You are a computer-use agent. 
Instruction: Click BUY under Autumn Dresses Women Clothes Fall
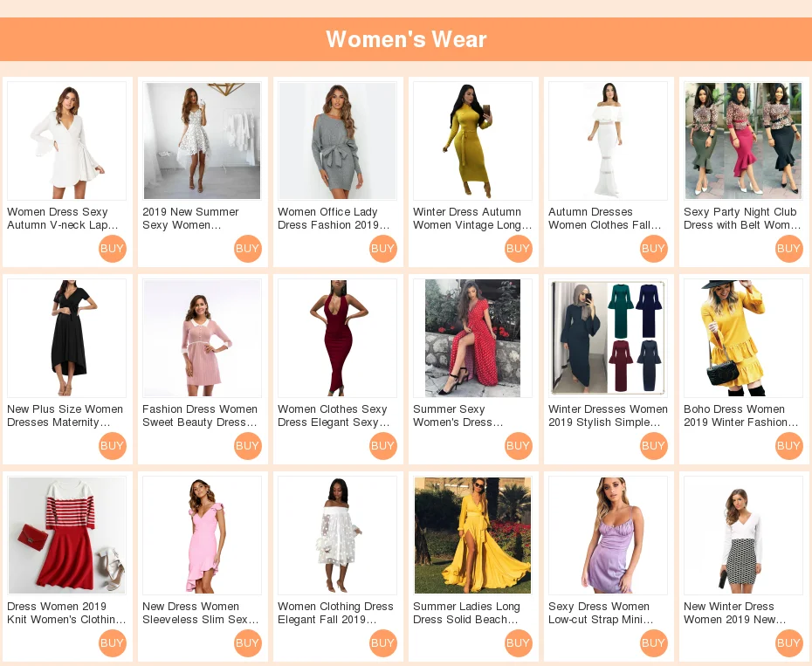(x=654, y=249)
